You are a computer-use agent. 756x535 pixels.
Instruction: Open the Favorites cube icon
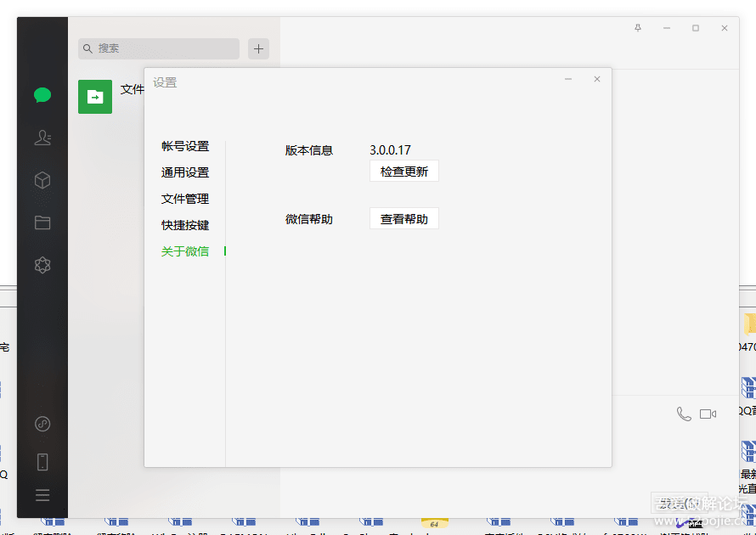(x=42, y=180)
